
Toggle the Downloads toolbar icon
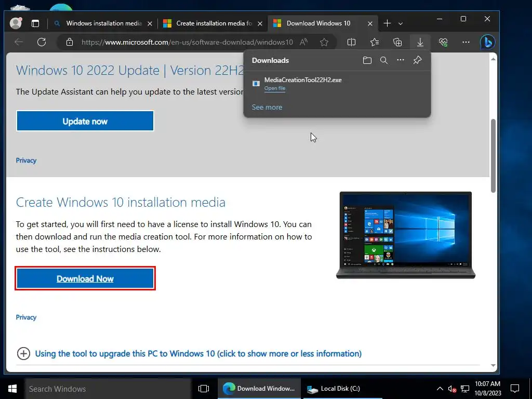pyautogui.click(x=420, y=42)
